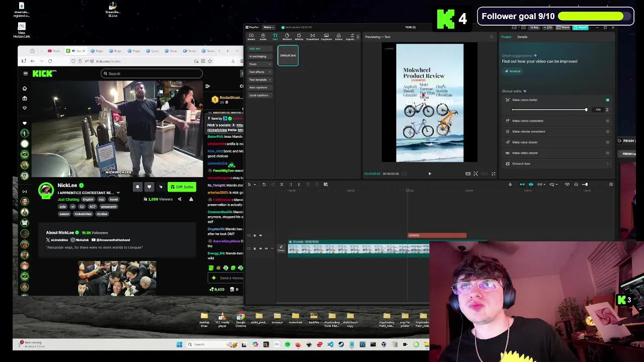Click the trim left tool icon
This screenshot has width=644, height=362.
[x=291, y=185]
